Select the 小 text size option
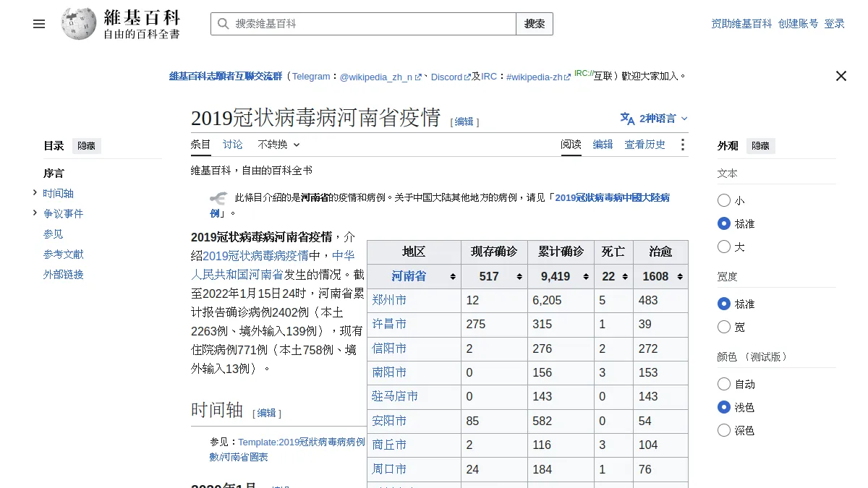This screenshot has width=868, height=488. tap(724, 200)
